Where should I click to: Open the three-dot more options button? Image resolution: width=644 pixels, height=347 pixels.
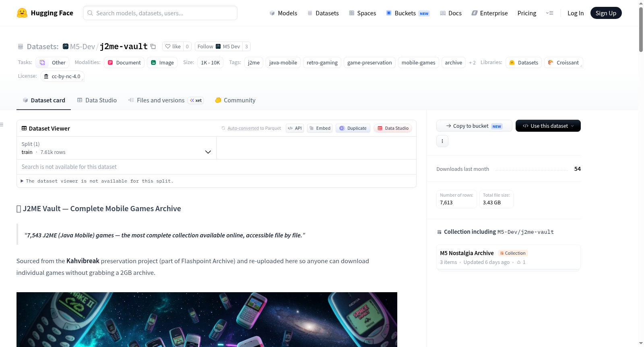click(x=442, y=141)
